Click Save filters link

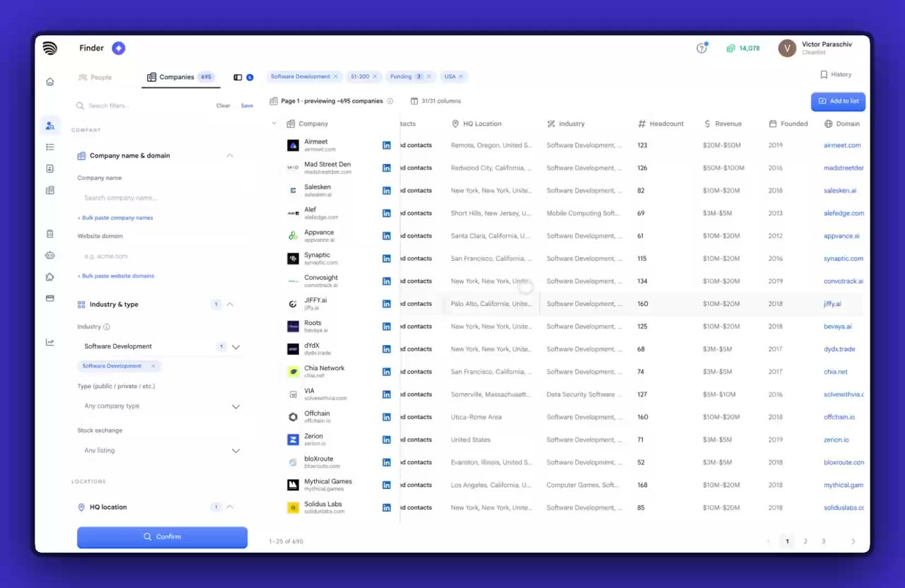[x=247, y=105]
